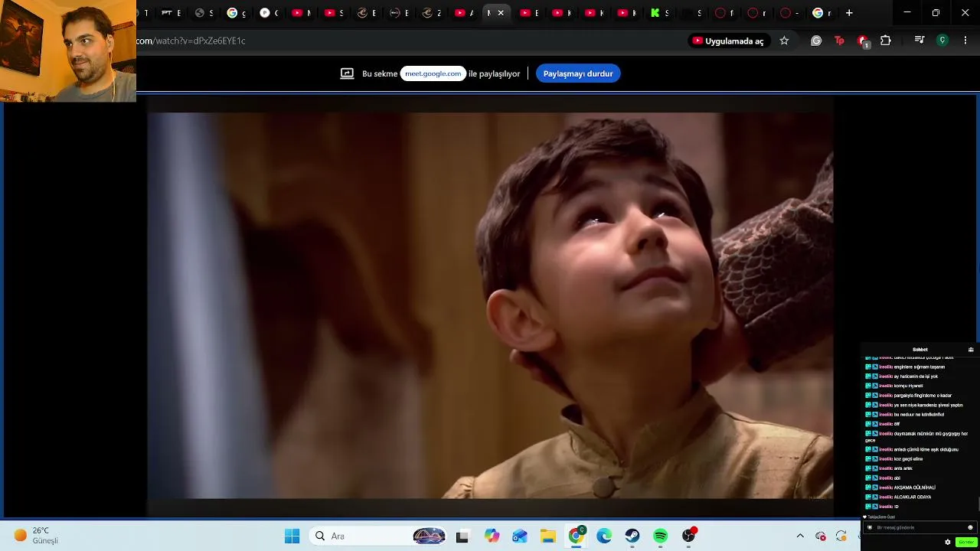
Task: Open the emoji picker in chat input
Action: point(970,527)
